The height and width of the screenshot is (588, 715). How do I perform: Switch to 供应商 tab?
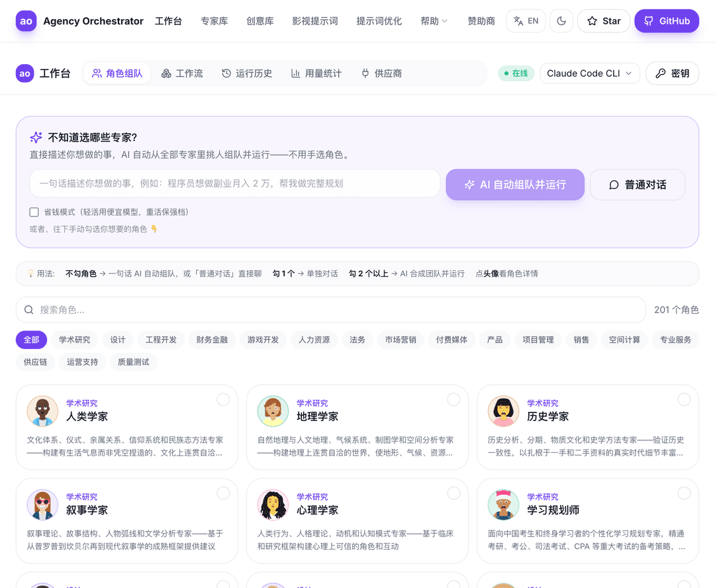(x=381, y=73)
